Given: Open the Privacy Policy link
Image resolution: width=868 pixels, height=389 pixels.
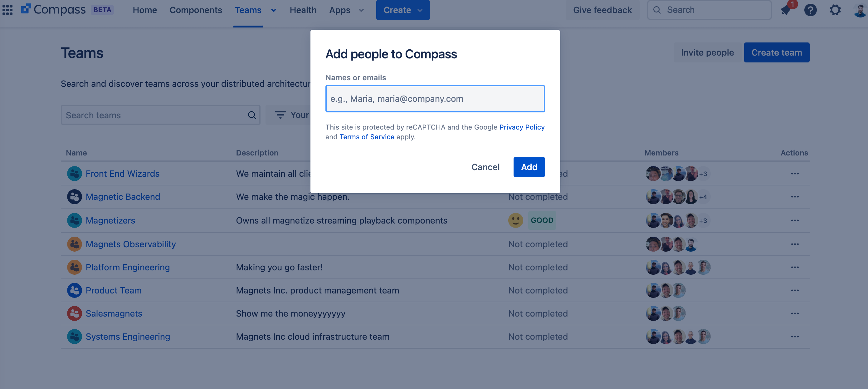Looking at the screenshot, I should (522, 127).
